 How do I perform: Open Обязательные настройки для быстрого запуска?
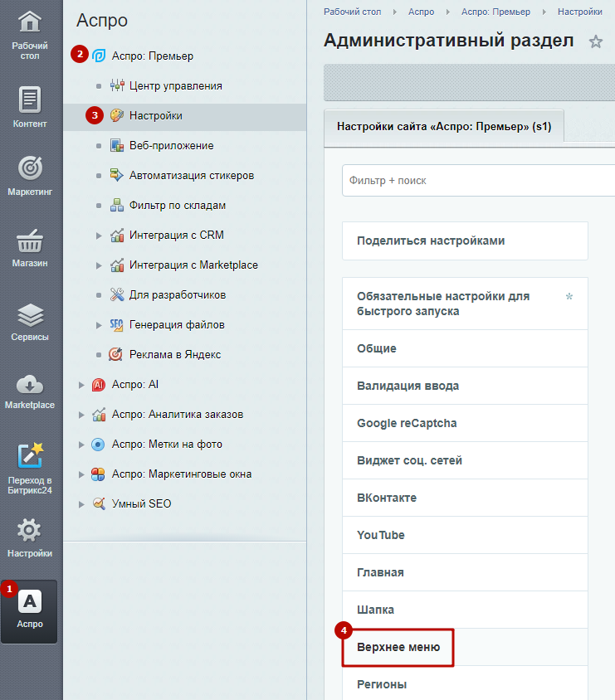pos(465,304)
